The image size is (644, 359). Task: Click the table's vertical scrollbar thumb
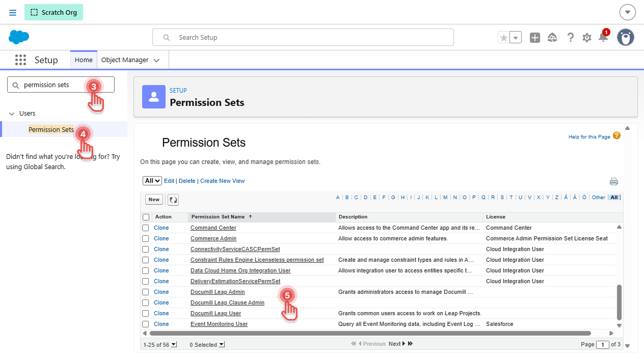620,302
